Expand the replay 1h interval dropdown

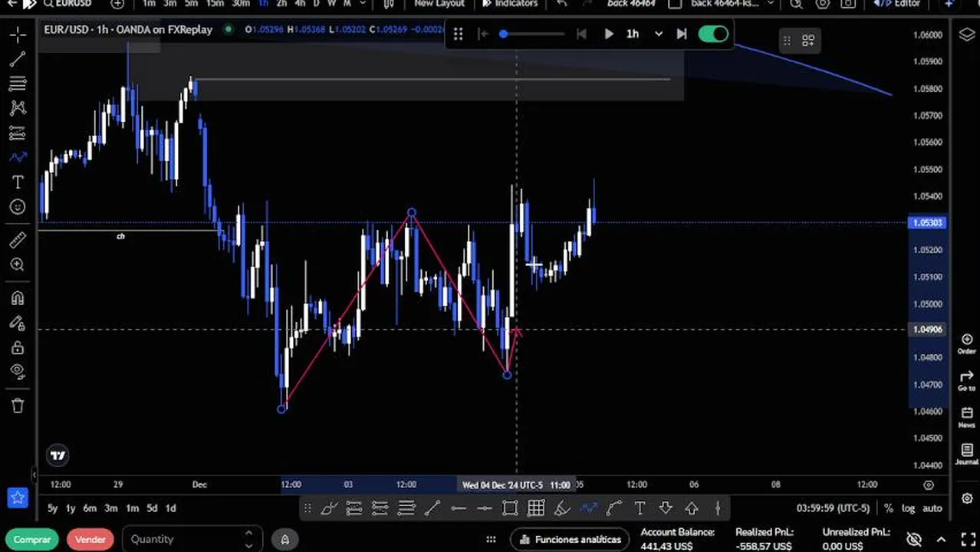pyautogui.click(x=658, y=34)
